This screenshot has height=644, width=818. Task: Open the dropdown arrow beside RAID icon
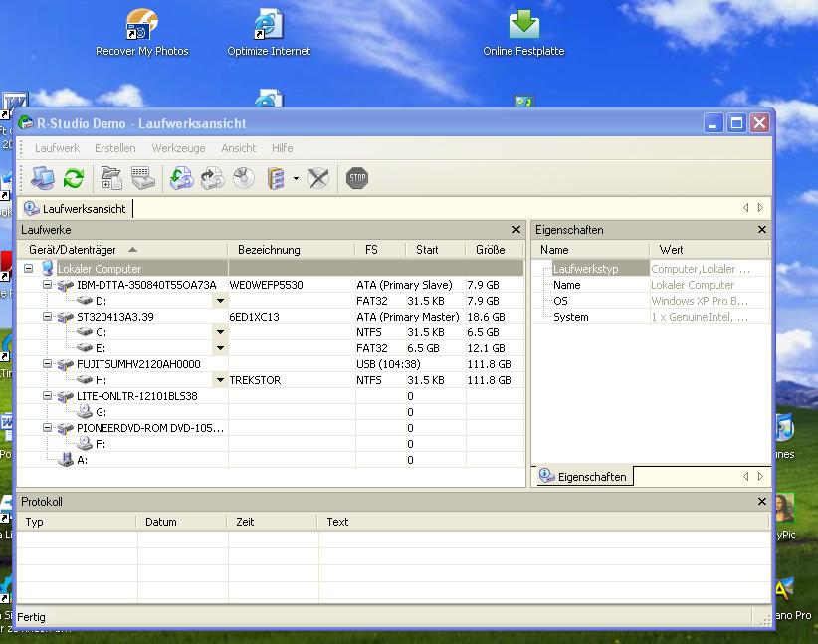click(x=296, y=178)
